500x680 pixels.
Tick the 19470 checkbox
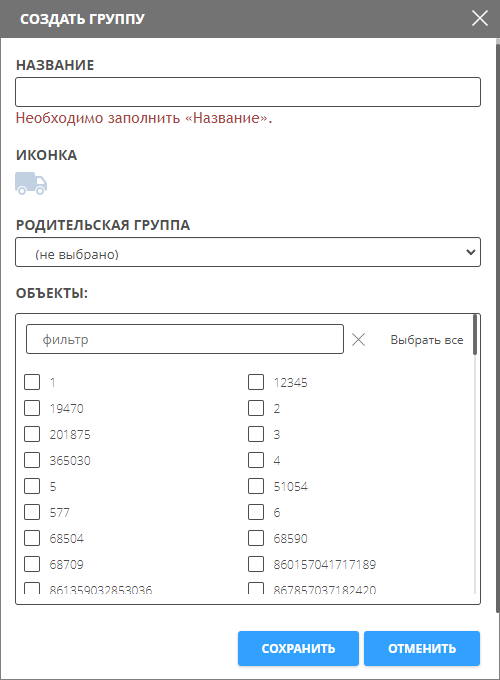(x=32, y=408)
